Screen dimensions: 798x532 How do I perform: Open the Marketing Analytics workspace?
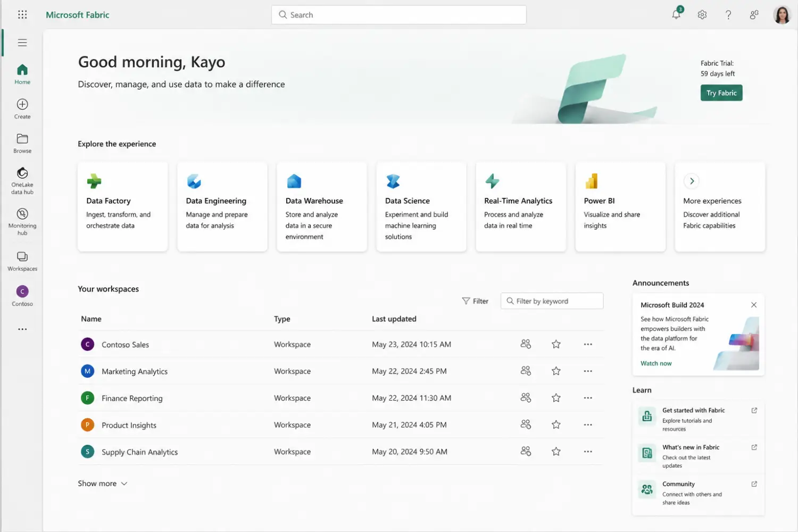(x=135, y=371)
